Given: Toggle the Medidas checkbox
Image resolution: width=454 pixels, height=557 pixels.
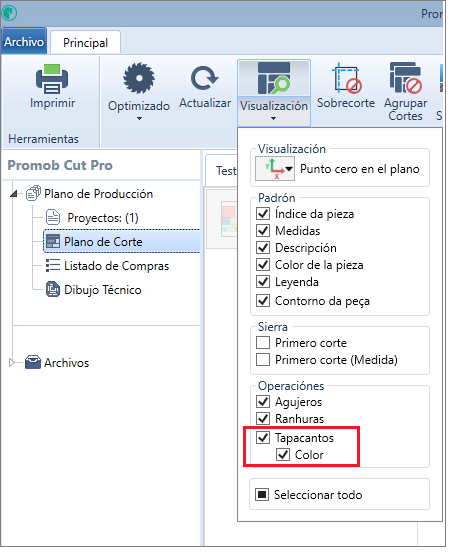Looking at the screenshot, I should pyautogui.click(x=263, y=230).
